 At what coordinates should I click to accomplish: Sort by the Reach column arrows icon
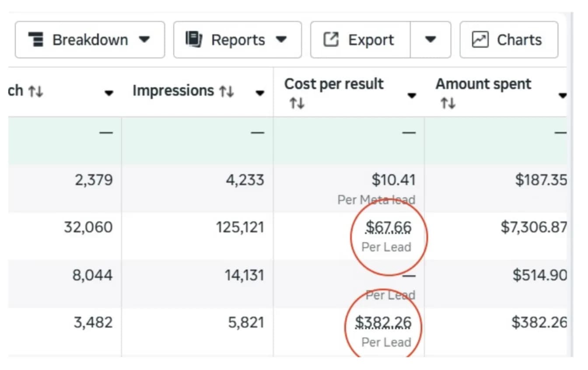coord(35,91)
